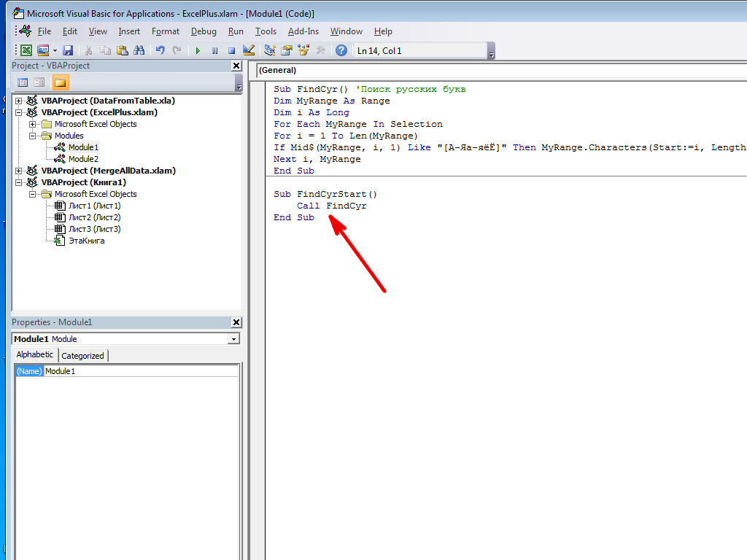Click the Project pane toolbar options arrow

pos(239,83)
